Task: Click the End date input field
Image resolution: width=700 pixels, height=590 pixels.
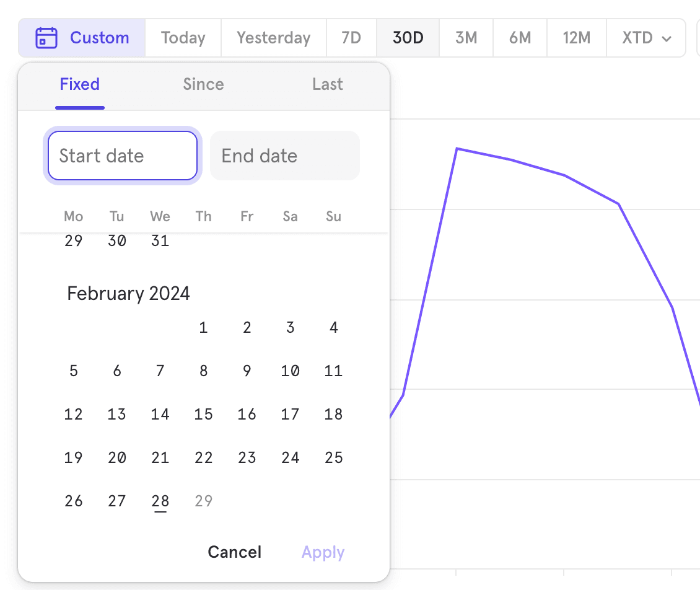Action: tap(284, 156)
